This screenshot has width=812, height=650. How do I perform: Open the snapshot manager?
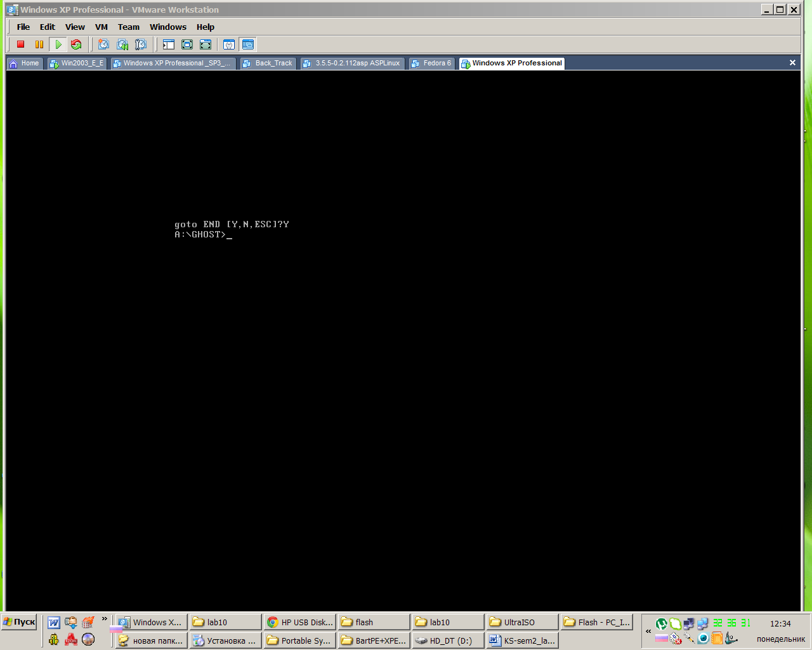point(141,44)
